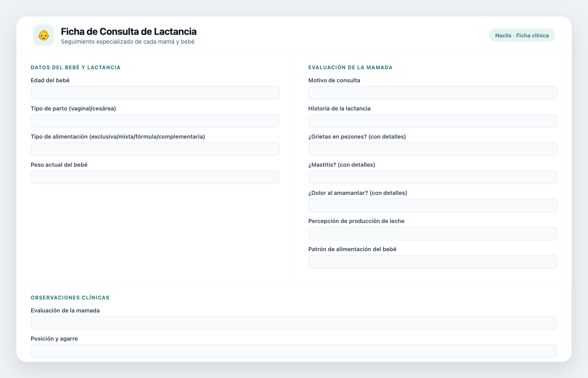Click the Motivo de consulta field
The image size is (588, 378).
(433, 93)
